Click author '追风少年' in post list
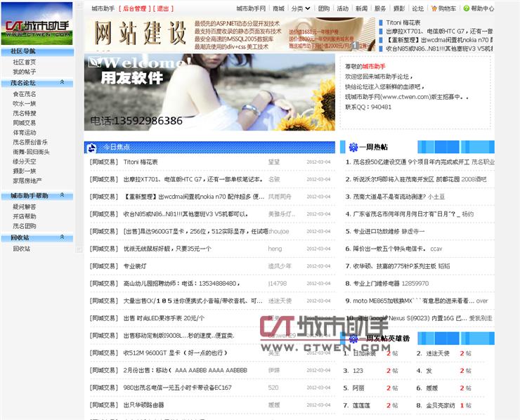520x420 pixels. (x=280, y=266)
